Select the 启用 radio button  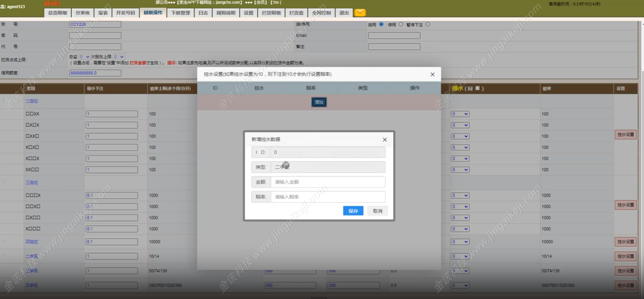[381, 24]
